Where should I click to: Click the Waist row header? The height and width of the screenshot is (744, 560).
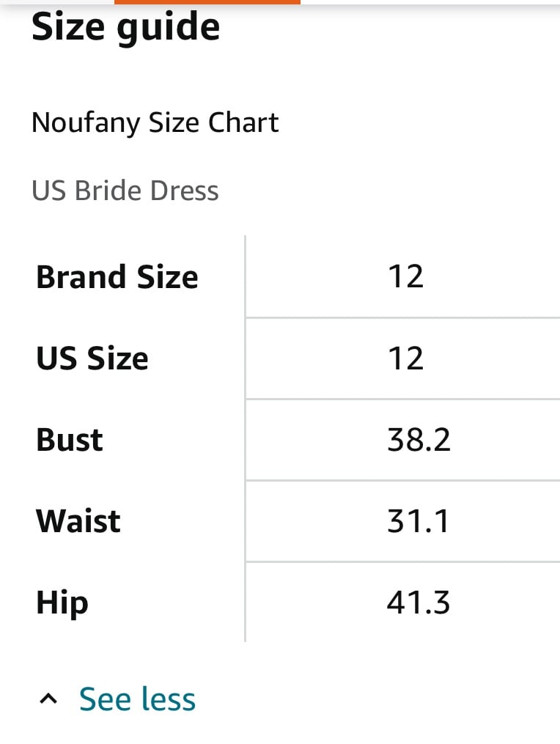78,521
